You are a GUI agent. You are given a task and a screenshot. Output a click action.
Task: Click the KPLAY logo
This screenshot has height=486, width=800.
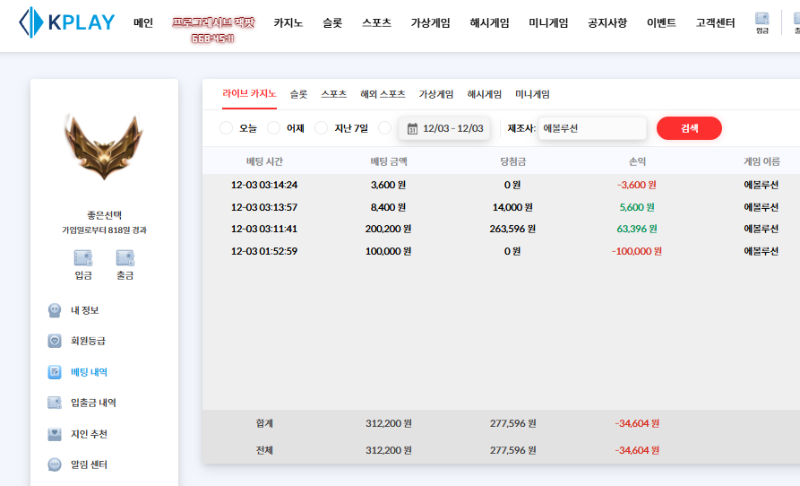click(67, 22)
